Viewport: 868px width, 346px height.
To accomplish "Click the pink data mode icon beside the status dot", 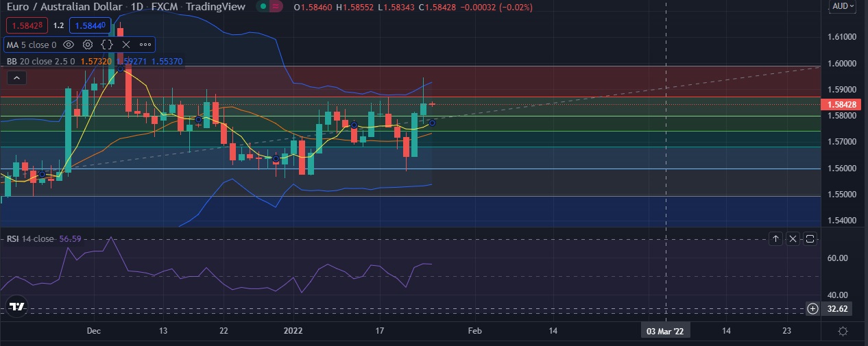I will (x=276, y=7).
